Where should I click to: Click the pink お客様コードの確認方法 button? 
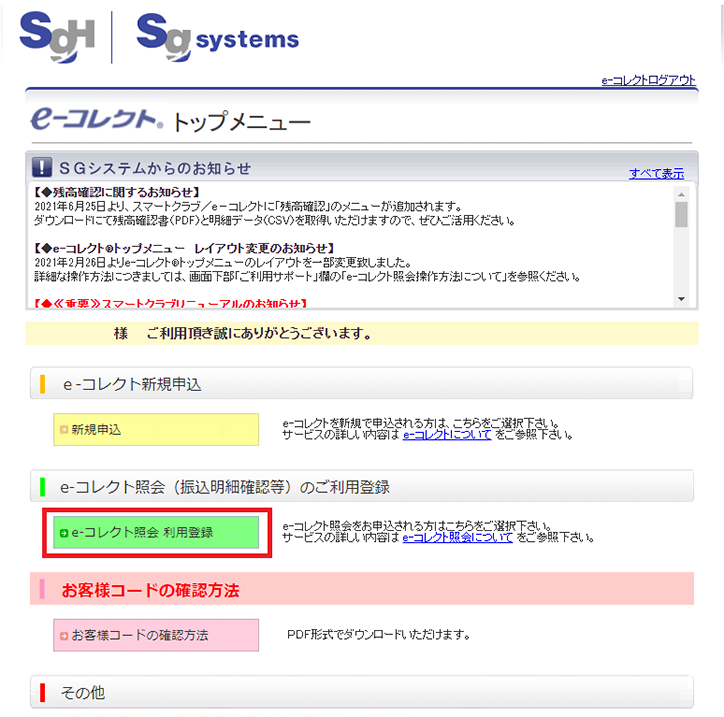point(156,635)
